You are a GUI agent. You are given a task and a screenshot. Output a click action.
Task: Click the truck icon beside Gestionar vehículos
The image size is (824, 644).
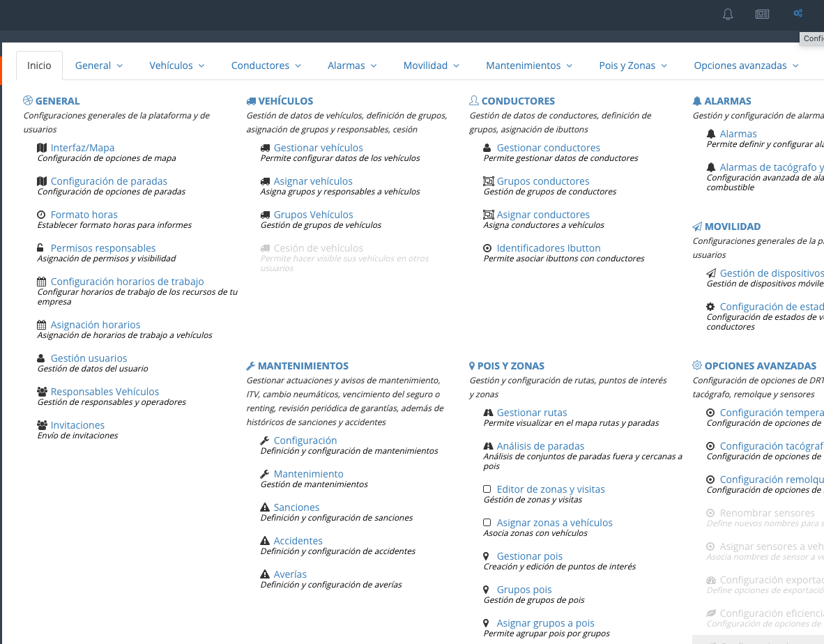click(265, 148)
